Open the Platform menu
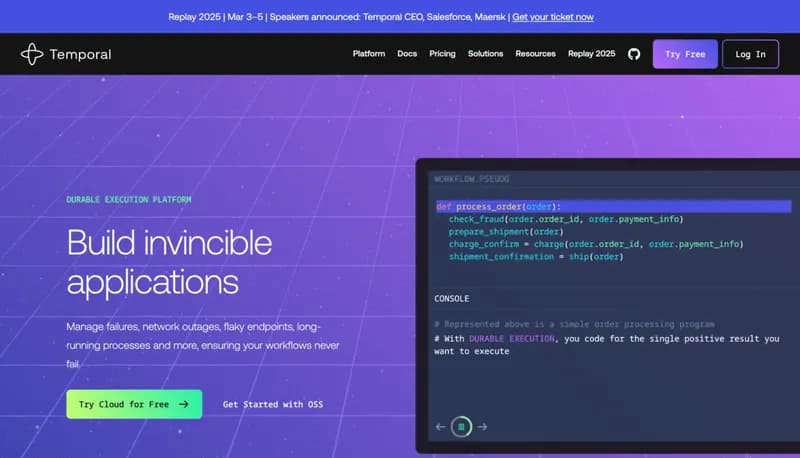Image resolution: width=800 pixels, height=458 pixels. (x=369, y=54)
